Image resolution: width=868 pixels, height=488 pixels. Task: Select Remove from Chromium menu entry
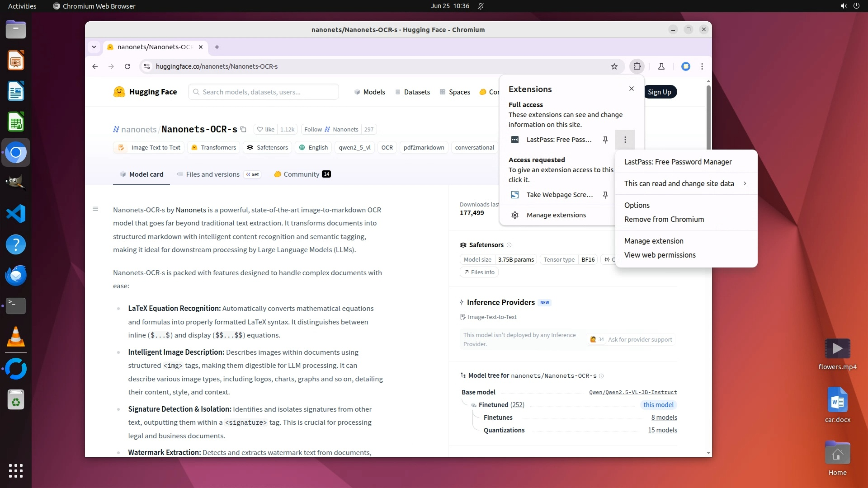click(664, 219)
